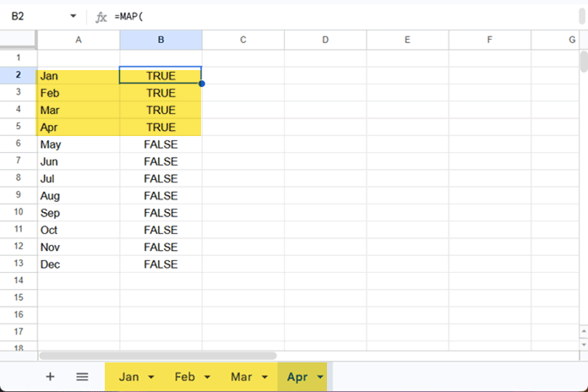This screenshot has height=392, width=588.
Task: Select the Apr sheet tab
Action: [297, 377]
